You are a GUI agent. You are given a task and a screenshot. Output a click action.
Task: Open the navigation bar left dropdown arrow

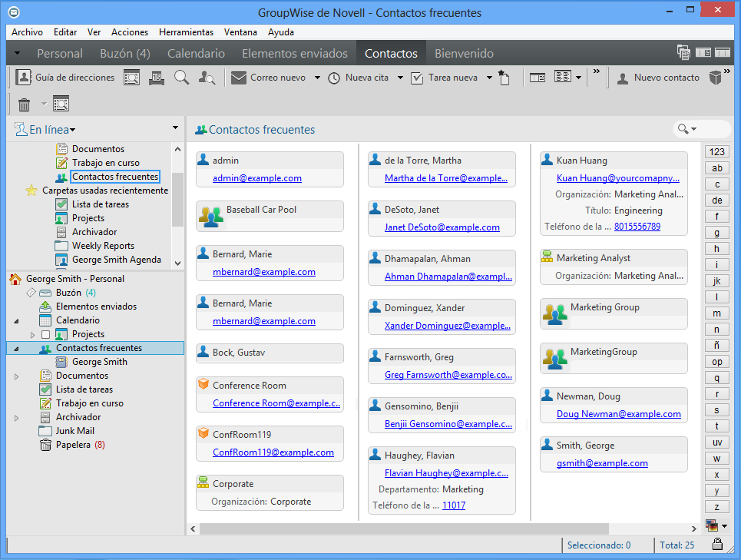click(x=17, y=53)
